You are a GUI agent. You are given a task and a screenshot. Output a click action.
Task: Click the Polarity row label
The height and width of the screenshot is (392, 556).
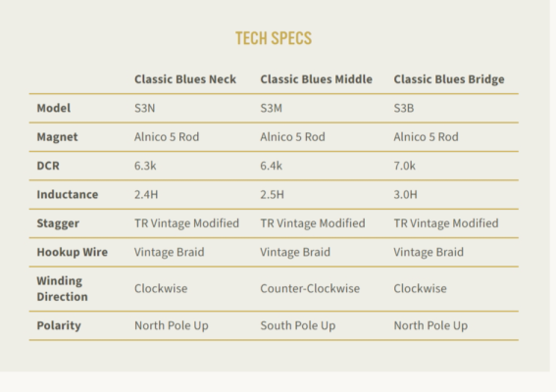pyautogui.click(x=59, y=325)
